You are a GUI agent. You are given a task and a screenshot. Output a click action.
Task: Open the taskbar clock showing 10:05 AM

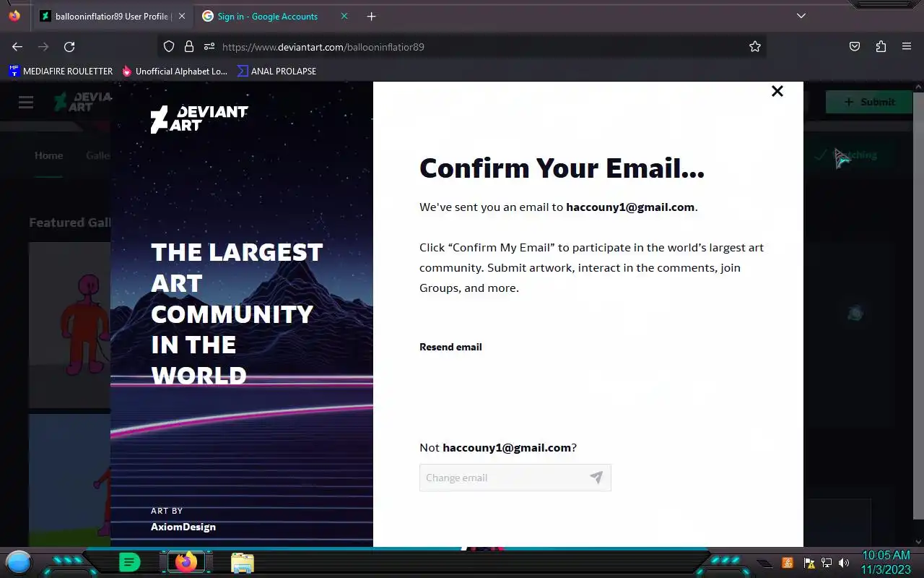[x=886, y=562]
